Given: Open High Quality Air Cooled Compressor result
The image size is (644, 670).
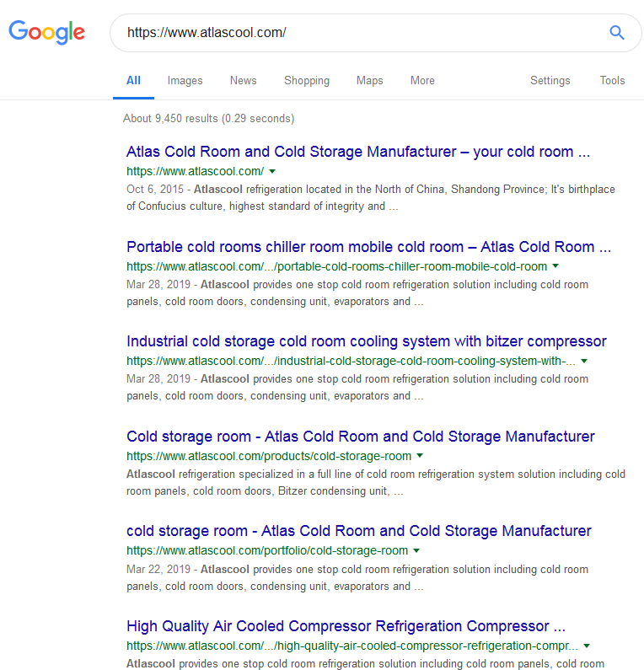Looking at the screenshot, I should [346, 626].
